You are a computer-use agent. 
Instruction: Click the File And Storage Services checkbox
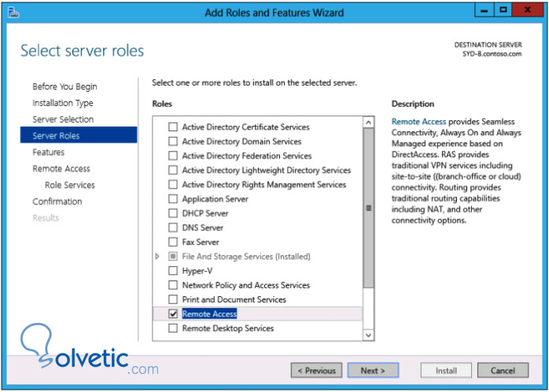(x=173, y=256)
